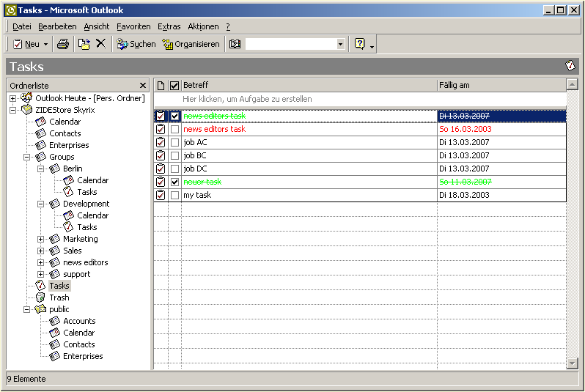Mark red 'news editors task' as complete

[x=174, y=130]
